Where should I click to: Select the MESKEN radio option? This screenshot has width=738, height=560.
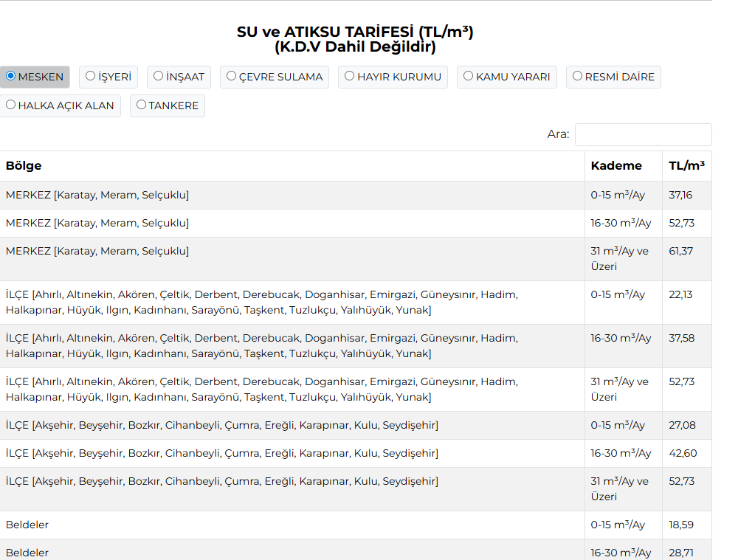11,76
